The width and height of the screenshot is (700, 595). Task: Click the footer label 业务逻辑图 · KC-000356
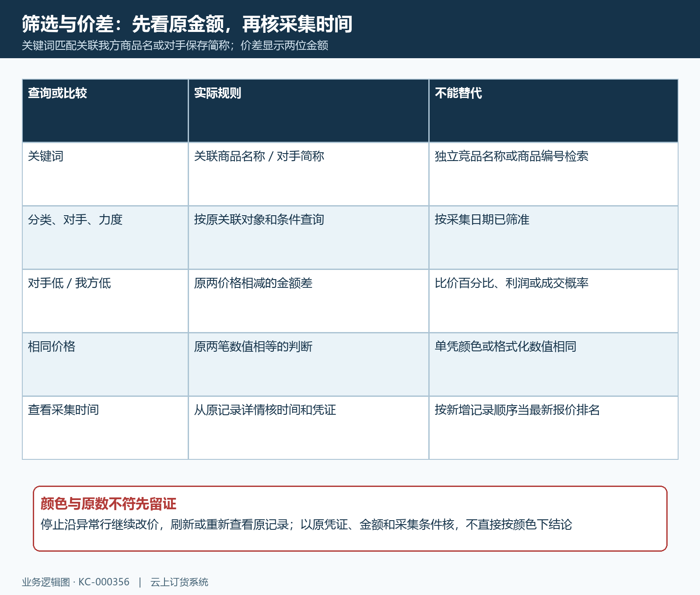tap(76, 582)
